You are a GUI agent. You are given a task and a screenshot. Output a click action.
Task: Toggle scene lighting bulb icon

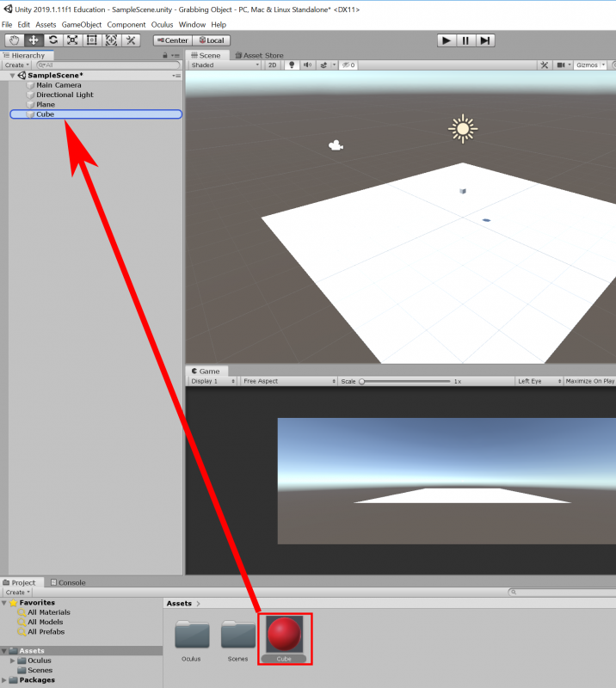[292, 65]
